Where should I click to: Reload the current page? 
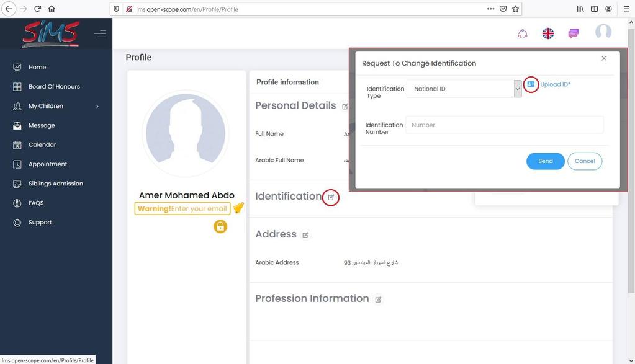click(x=38, y=9)
